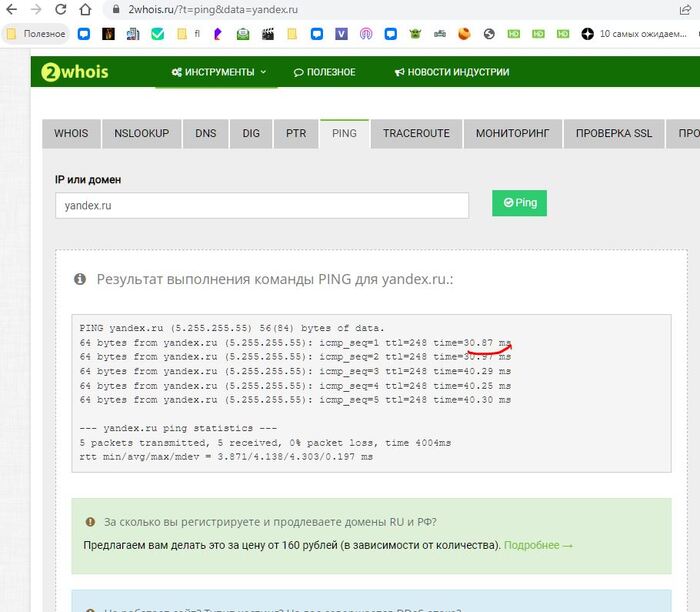Switch to the NSLOOKUP tab

[142, 133]
